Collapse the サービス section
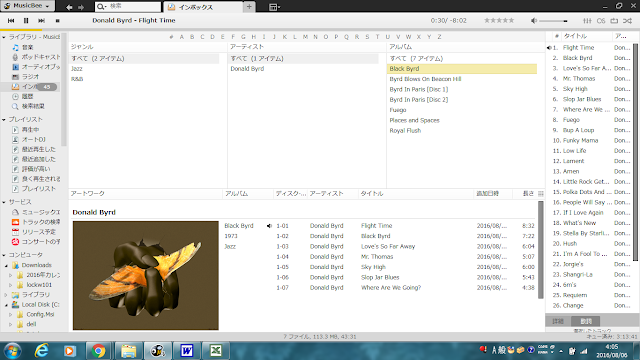640x360 pixels. (4, 202)
